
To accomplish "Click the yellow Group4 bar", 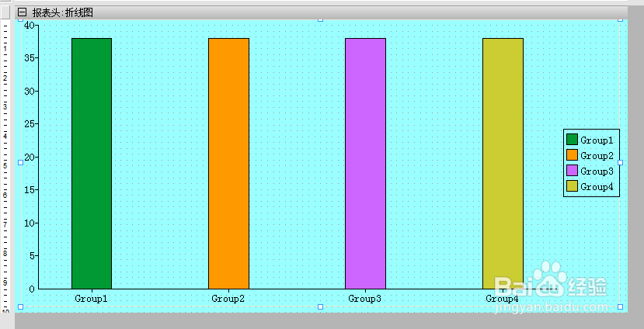I will click(x=503, y=164).
